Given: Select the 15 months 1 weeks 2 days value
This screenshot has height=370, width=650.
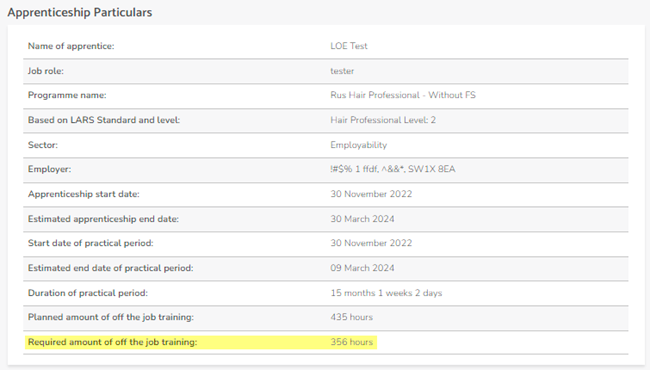Looking at the screenshot, I should [x=386, y=293].
